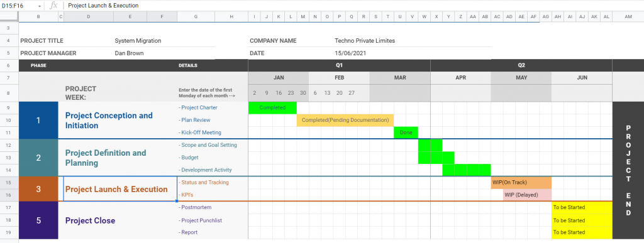This screenshot has height=243, width=644.
Task: Click the formula bar showing Project Launch & Execution
Action: [353, 5]
